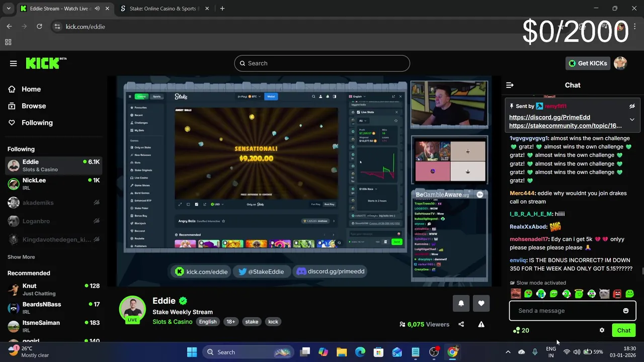
Task: Open NickLee's channel from the Following list
Action: pos(53,184)
